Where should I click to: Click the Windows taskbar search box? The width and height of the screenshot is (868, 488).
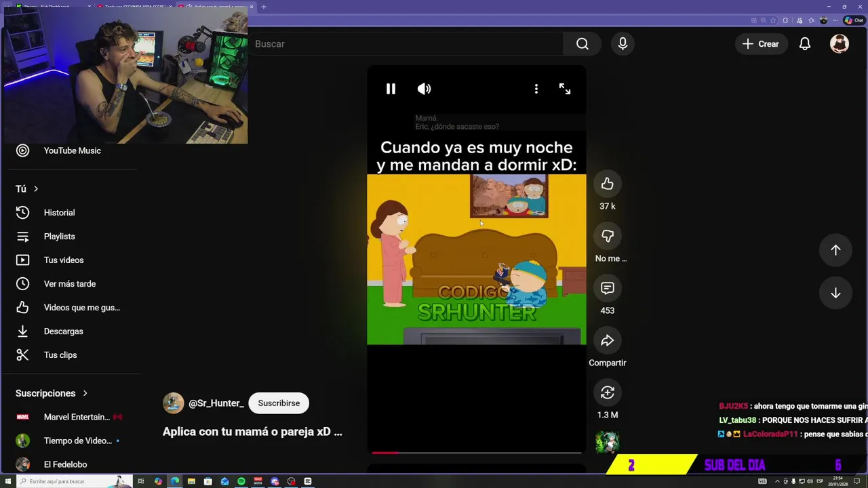click(x=75, y=481)
